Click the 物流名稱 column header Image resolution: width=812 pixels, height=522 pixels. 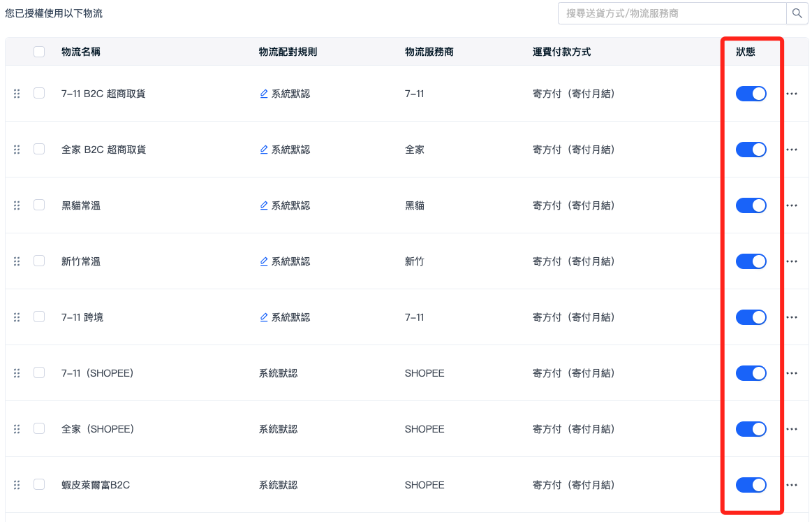coord(81,52)
